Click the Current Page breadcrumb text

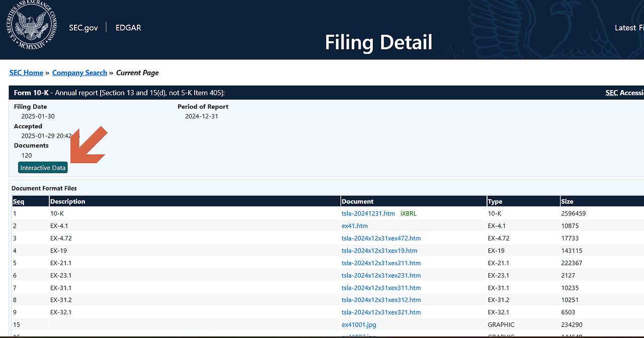click(x=137, y=73)
